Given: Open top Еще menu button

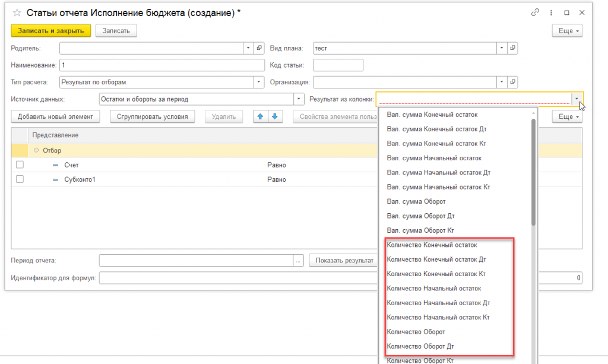Looking at the screenshot, I should tap(567, 31).
